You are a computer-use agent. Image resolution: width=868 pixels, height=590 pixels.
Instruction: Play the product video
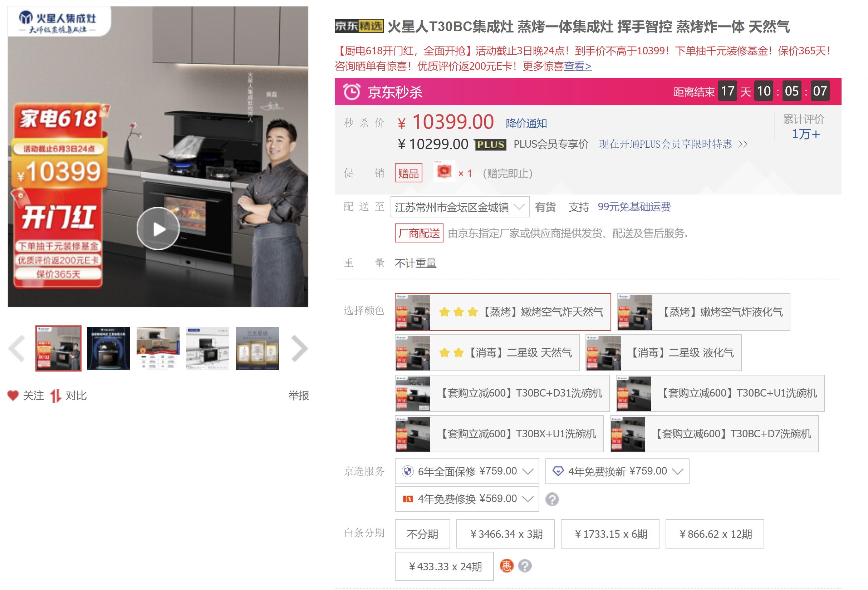tap(158, 228)
